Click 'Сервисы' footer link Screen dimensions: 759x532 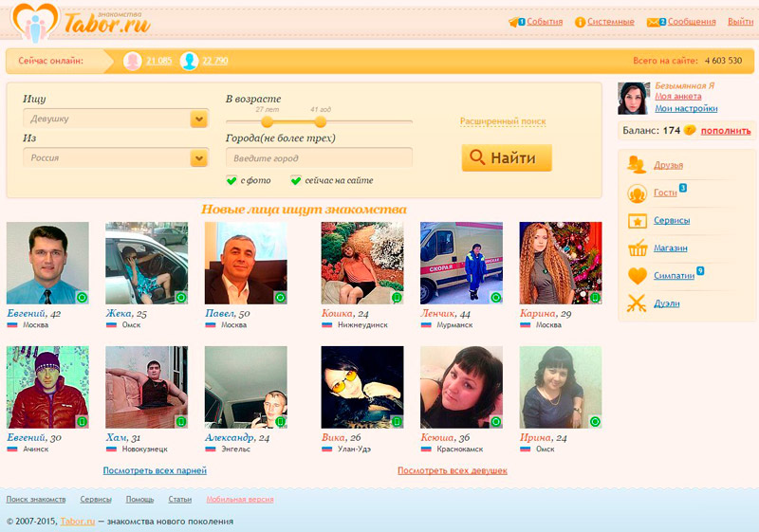[x=96, y=499]
